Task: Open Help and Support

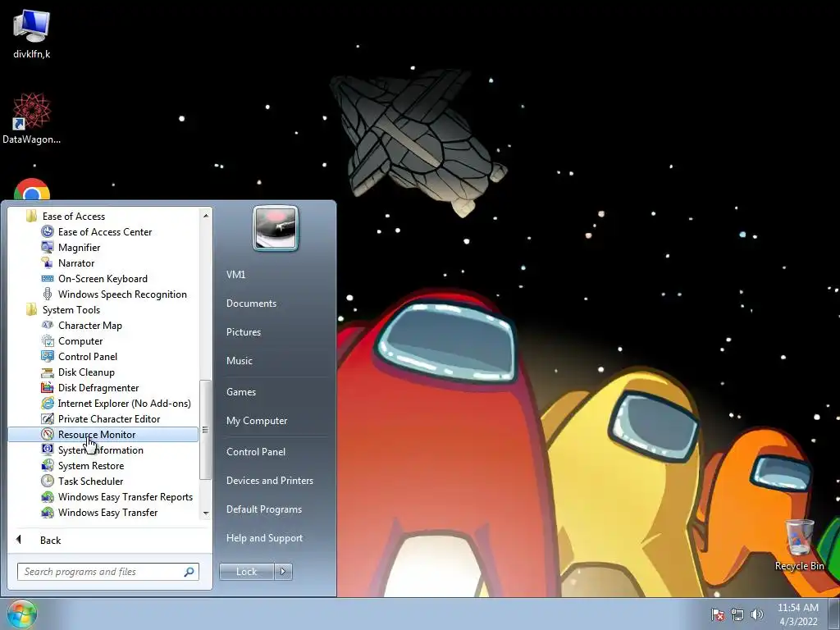Action: click(264, 538)
